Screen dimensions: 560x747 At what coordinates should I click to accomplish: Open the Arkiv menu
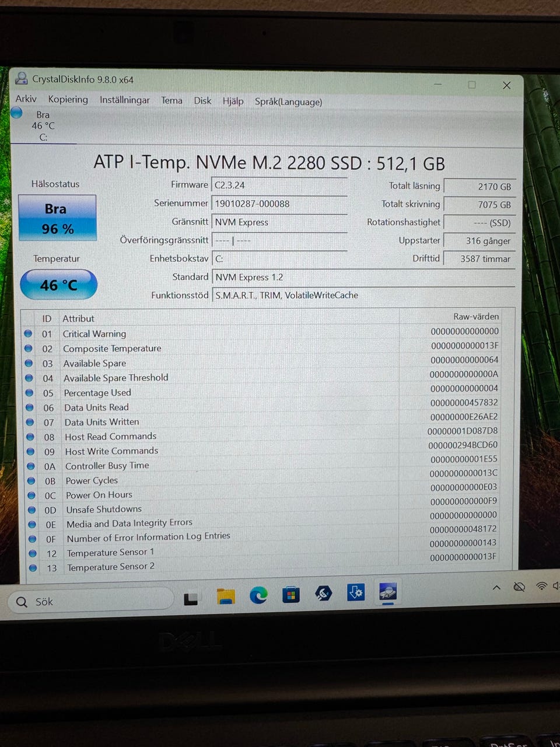tap(26, 99)
